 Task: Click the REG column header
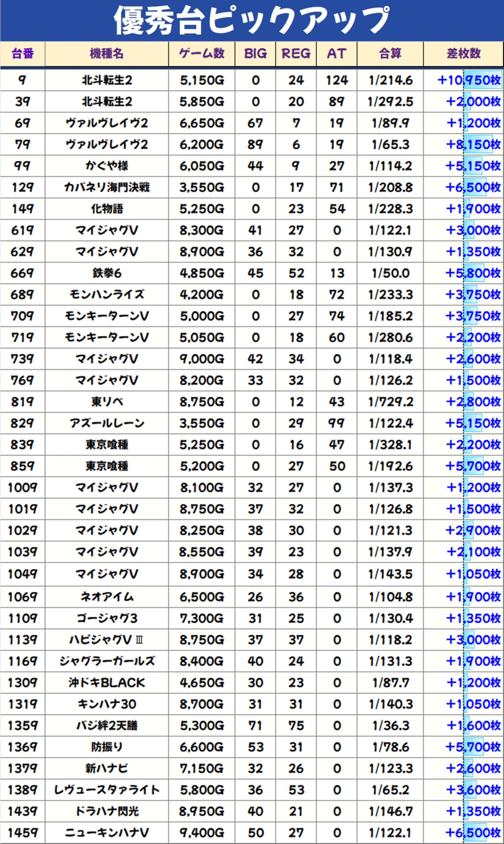[x=295, y=54]
